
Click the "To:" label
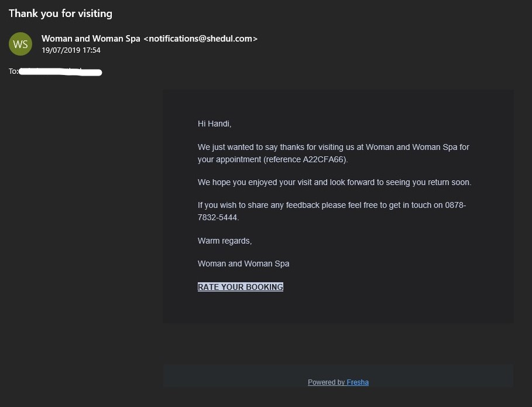(x=13, y=71)
